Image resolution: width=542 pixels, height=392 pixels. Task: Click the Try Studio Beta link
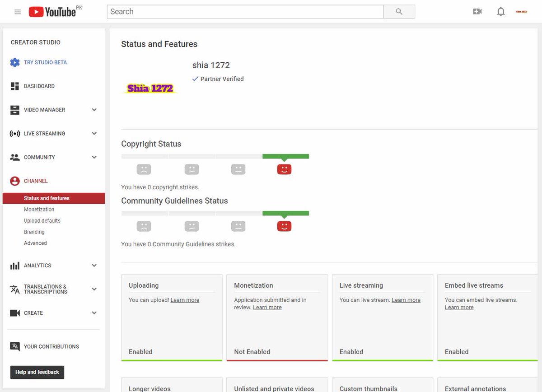(x=45, y=62)
